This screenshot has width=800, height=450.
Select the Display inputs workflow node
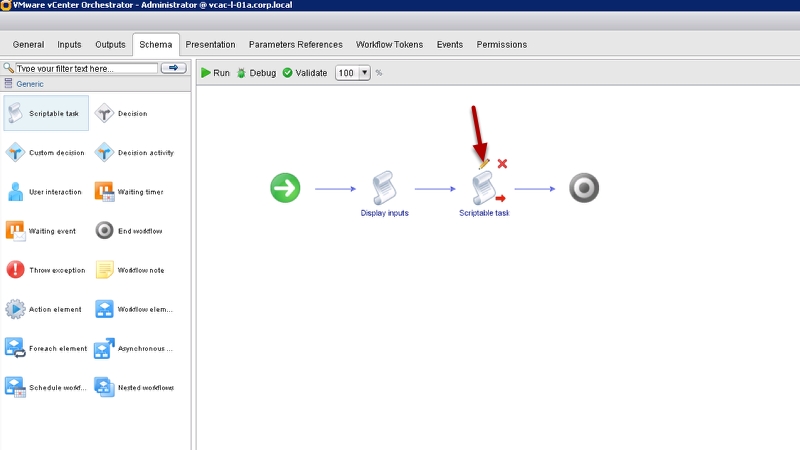click(x=384, y=189)
